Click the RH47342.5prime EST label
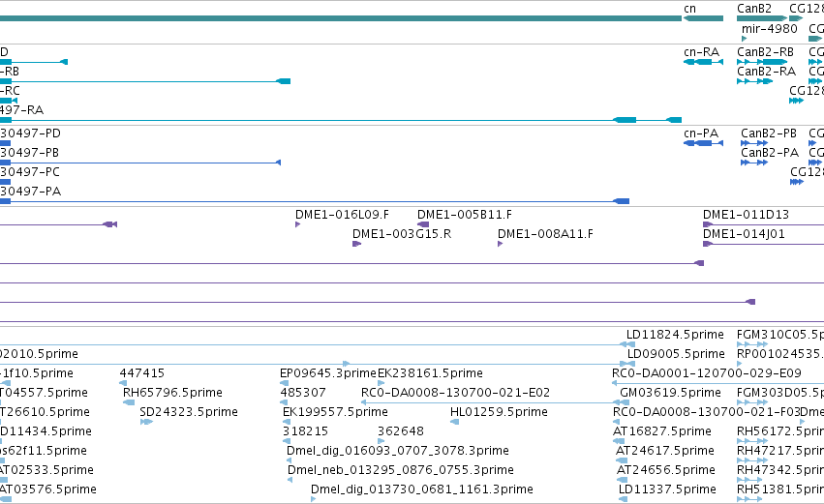Screen dimensions: 824x504 (x=780, y=471)
